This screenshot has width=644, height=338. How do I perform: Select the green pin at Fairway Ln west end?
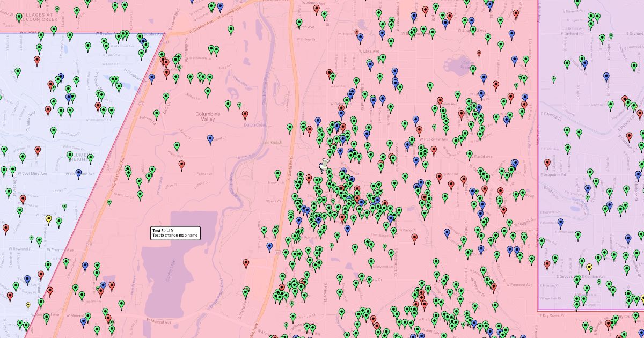(157, 114)
